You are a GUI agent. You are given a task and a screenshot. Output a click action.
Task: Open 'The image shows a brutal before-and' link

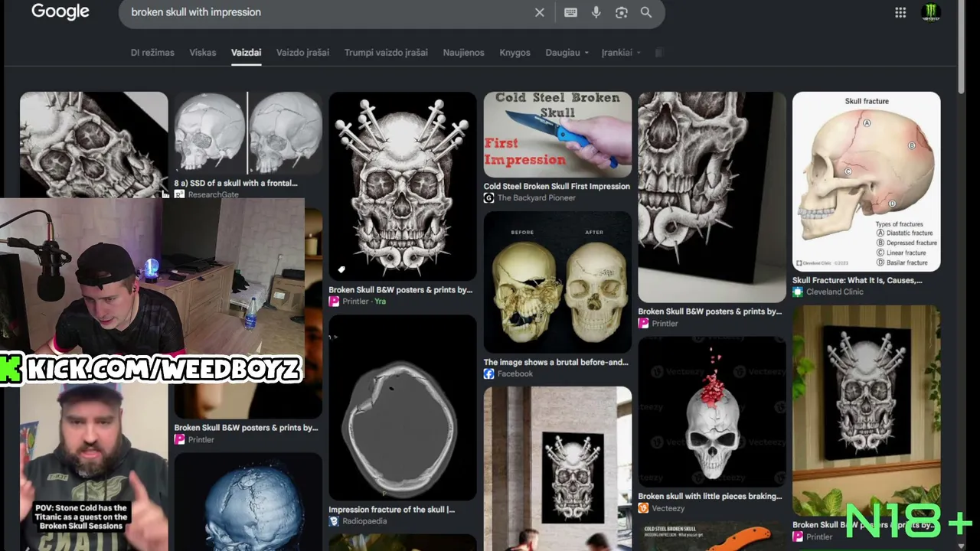556,362
